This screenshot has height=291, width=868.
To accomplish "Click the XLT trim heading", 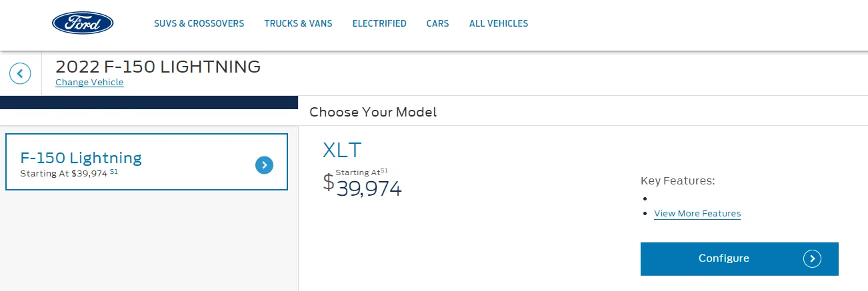I will (x=342, y=150).
